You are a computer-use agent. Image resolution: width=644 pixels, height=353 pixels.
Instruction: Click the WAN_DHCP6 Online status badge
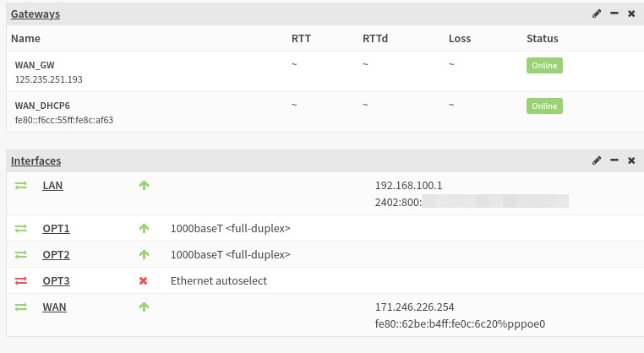544,106
